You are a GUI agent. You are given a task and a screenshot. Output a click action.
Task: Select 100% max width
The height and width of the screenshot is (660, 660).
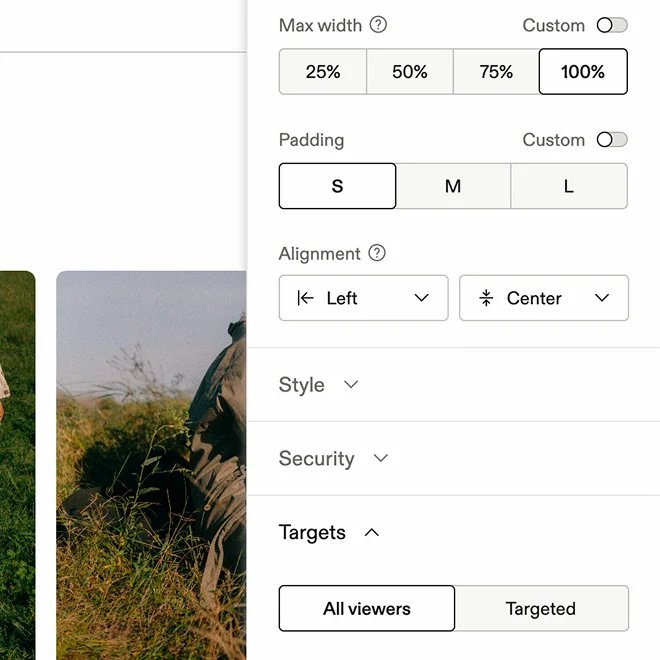coord(583,72)
